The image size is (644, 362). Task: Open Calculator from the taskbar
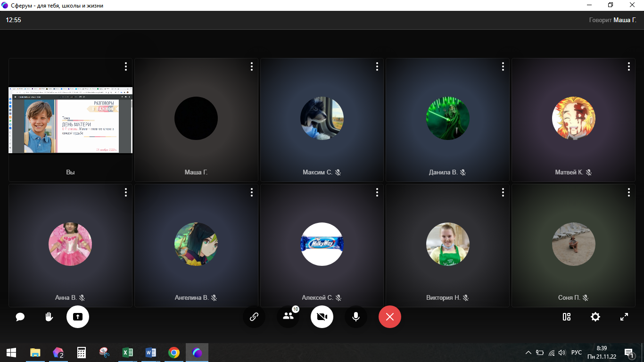[82, 353]
